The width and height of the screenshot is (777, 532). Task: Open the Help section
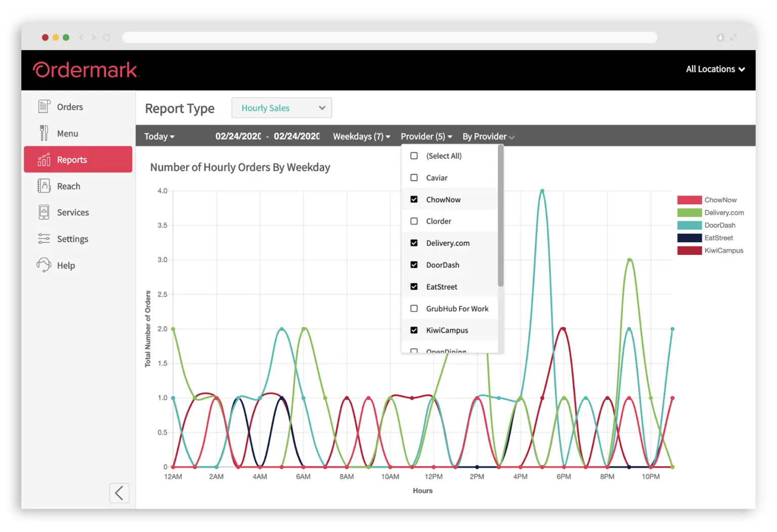tap(78, 265)
